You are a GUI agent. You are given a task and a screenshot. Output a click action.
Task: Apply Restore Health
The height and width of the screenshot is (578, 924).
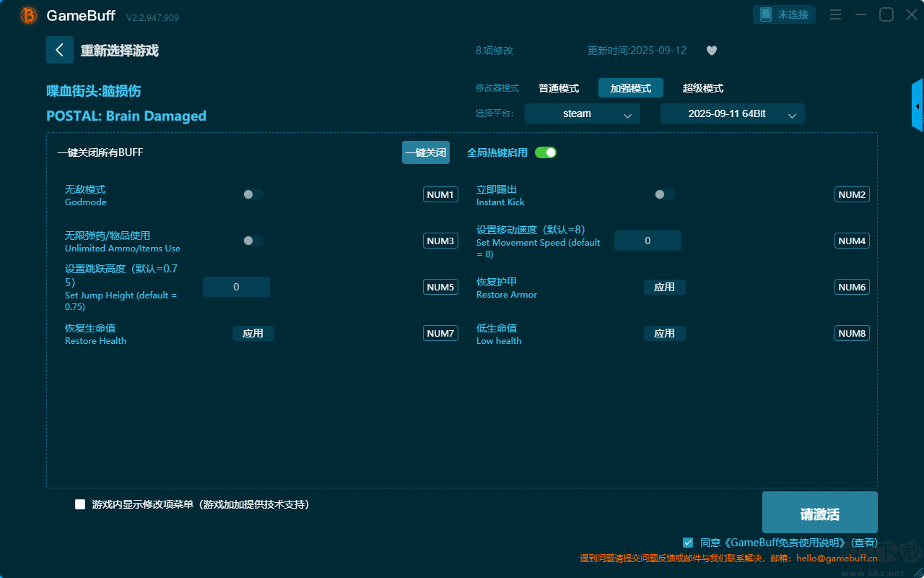(253, 333)
